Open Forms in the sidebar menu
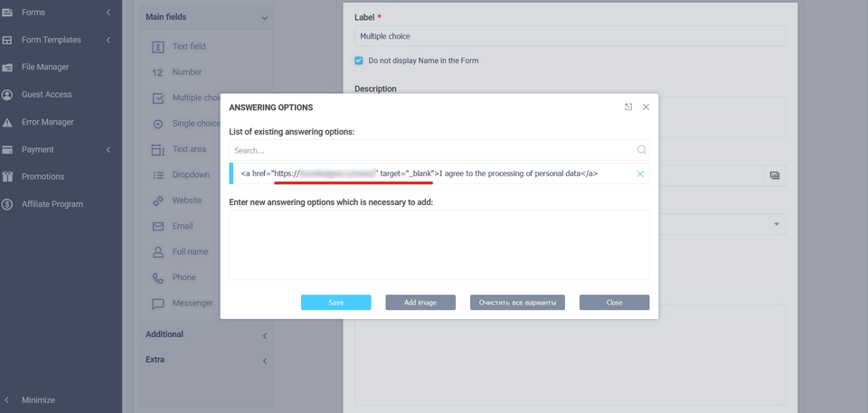The width and height of the screenshot is (868, 413). (x=33, y=12)
